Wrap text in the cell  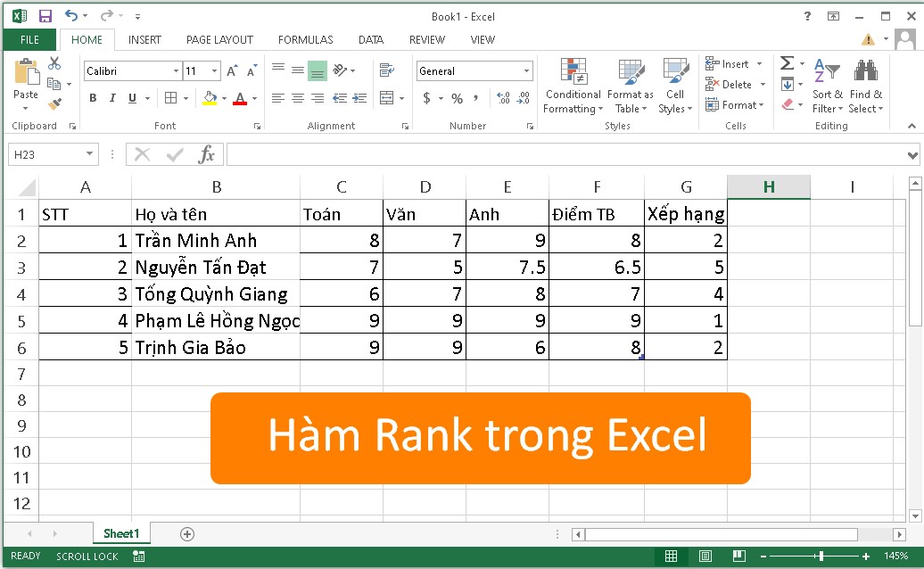[x=386, y=70]
